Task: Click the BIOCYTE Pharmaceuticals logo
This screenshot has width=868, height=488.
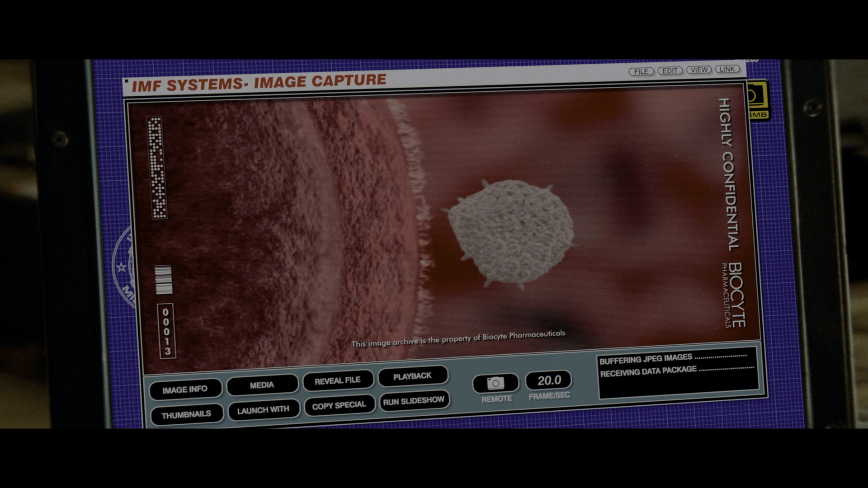Action: coord(732,295)
